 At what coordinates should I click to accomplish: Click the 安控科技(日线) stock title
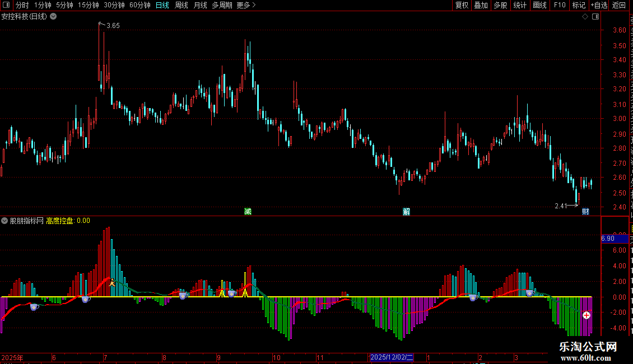[x=24, y=17]
